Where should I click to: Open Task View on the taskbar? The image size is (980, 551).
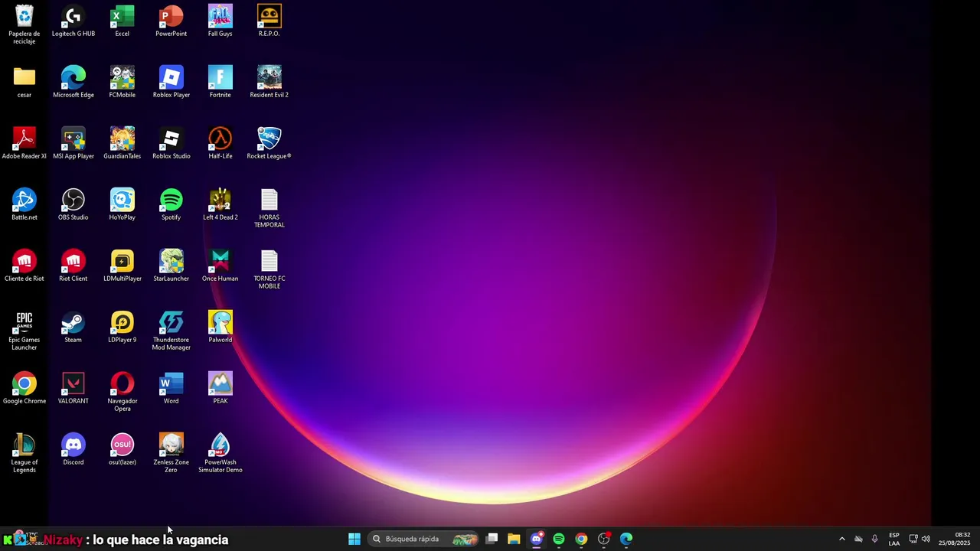pyautogui.click(x=492, y=539)
